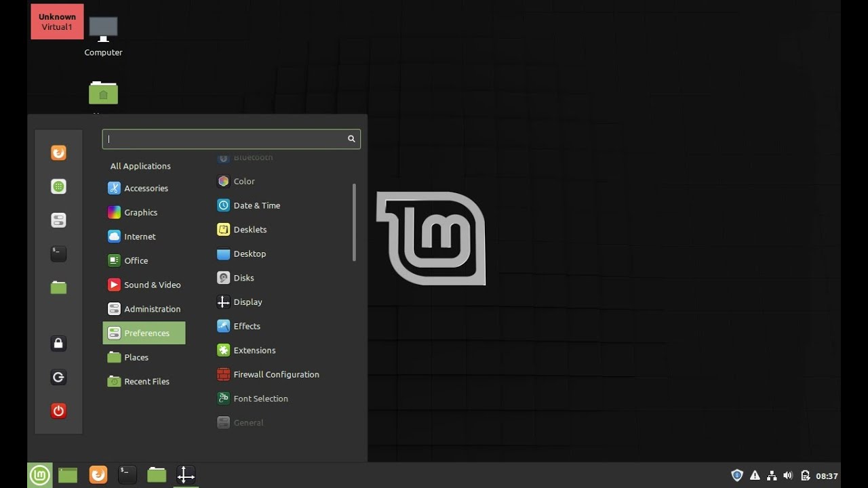This screenshot has width=868, height=488.
Task: Select the Accessories category
Action: coord(144,188)
